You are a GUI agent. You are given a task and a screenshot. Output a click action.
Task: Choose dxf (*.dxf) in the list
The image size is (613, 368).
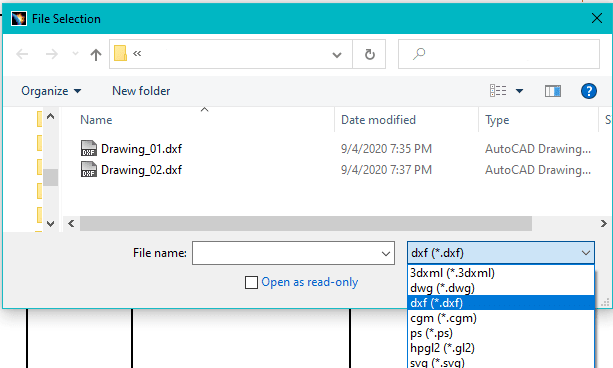(501, 303)
